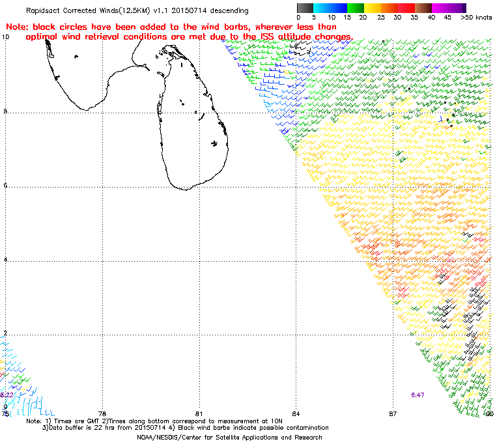The image size is (495, 448).
Task: Click the red note starting 'Note: black circles'
Action: click(171, 27)
